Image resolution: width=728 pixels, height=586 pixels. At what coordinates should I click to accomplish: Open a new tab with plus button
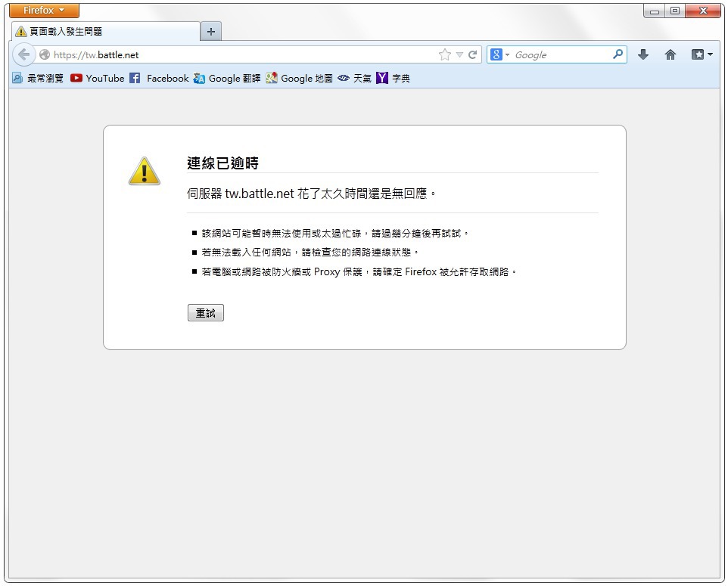(x=211, y=32)
